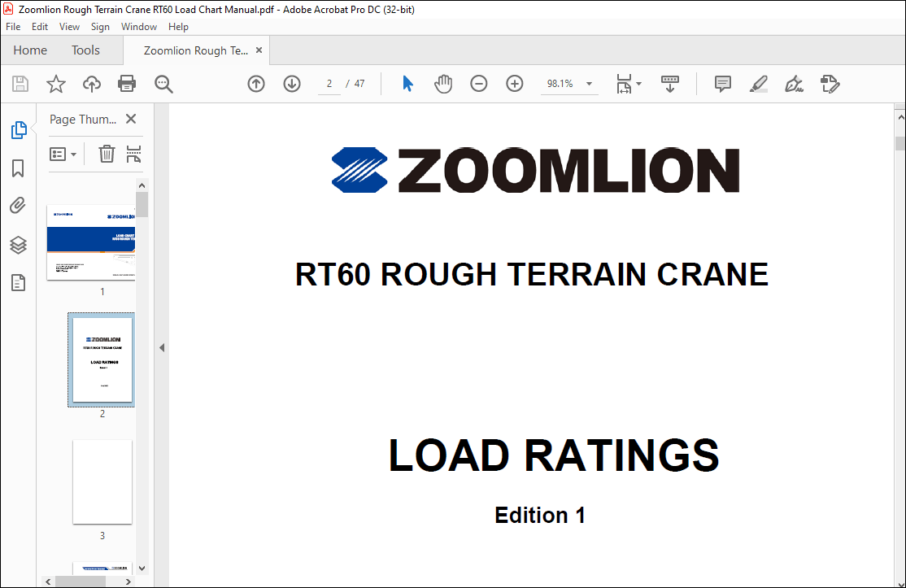The width and height of the screenshot is (906, 588).
Task: Select the marquee zoom magnifier tool
Action: 163,83
